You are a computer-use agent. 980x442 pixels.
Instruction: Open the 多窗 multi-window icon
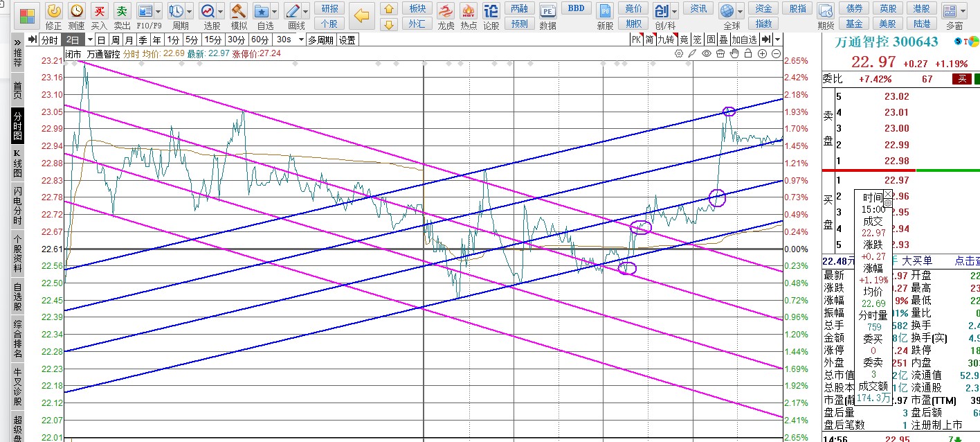(950, 11)
